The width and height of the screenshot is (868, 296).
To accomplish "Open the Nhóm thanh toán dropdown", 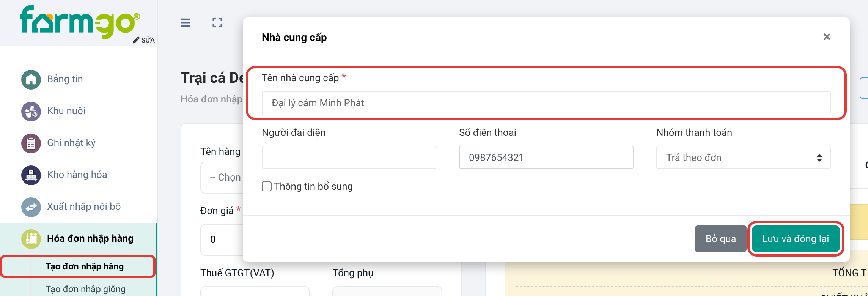I will 744,157.
